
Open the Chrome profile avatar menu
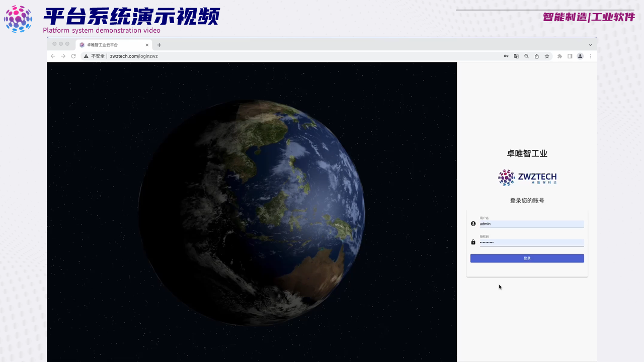[x=580, y=56]
